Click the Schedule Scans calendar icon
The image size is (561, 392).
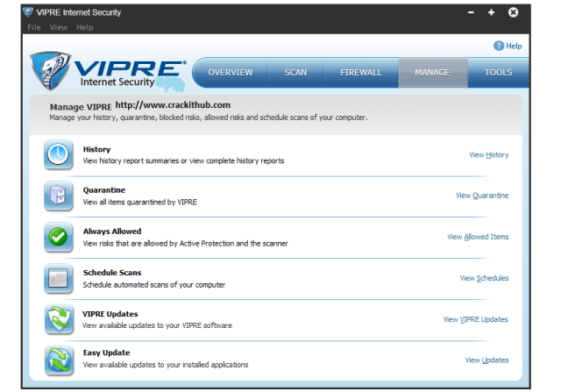pos(59,278)
